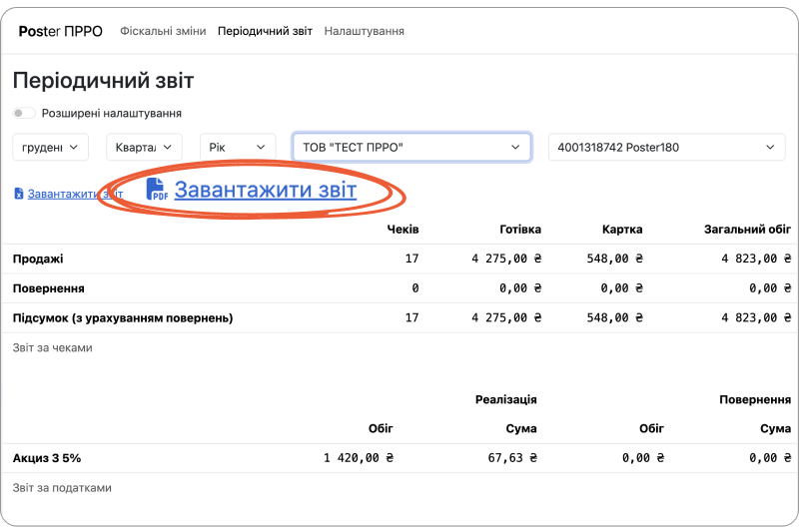
Task: Select the Продажі row label
Action: 38,259
